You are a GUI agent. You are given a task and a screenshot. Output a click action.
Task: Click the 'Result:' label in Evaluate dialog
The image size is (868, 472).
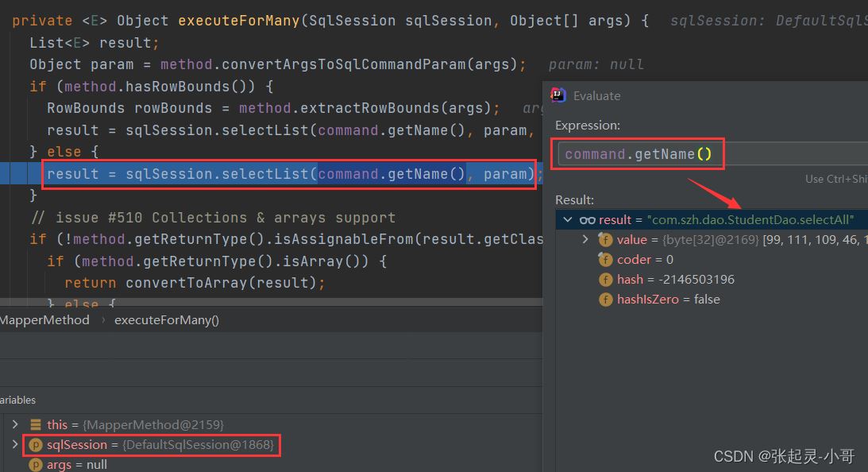click(575, 199)
